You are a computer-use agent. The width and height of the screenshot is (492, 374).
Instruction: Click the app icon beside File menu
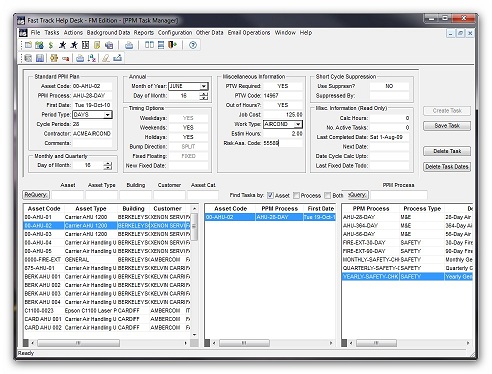[23, 33]
